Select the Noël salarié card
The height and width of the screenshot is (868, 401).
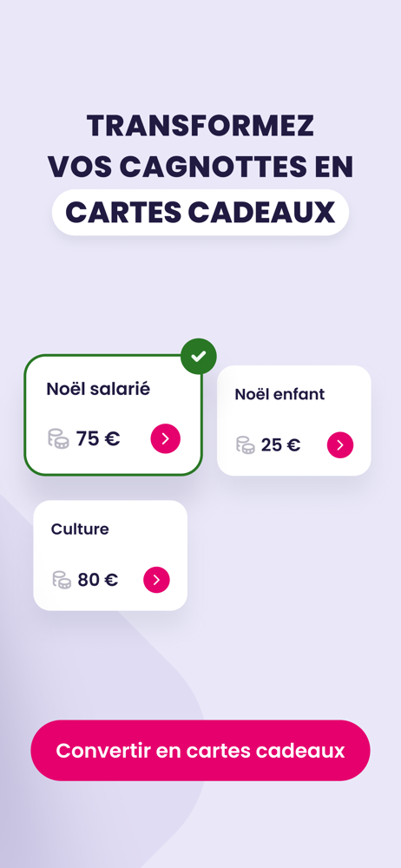pos(113,415)
